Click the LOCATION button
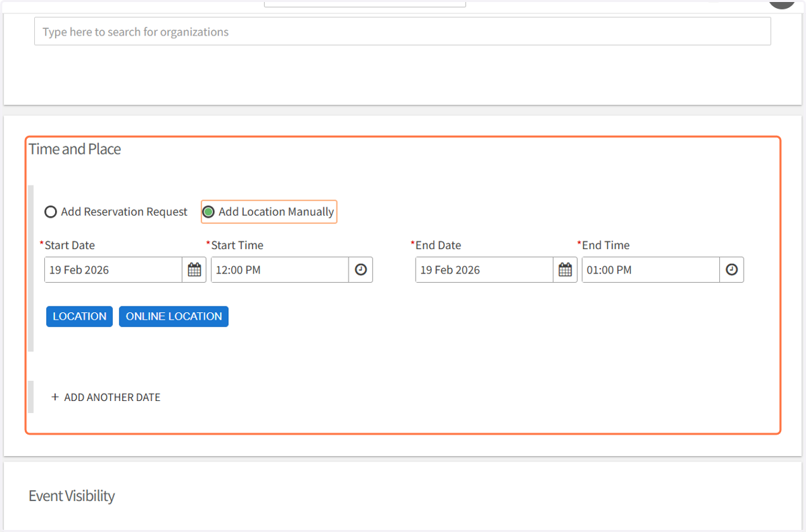 click(79, 316)
